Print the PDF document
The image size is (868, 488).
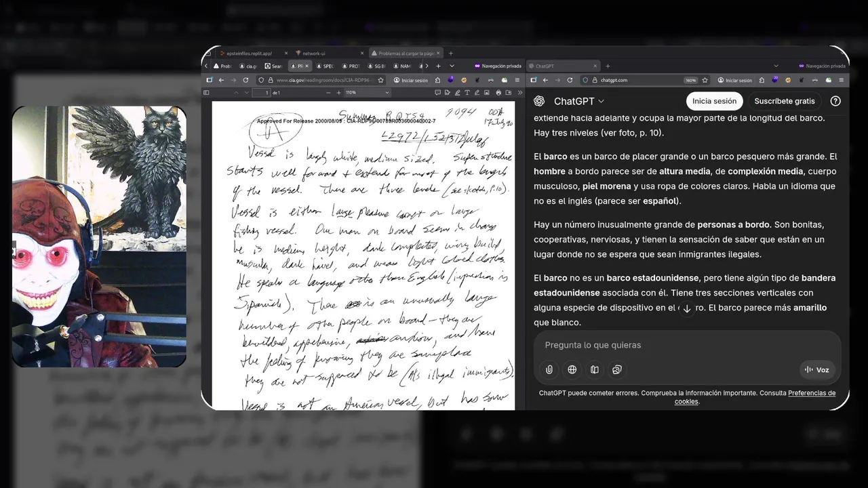click(x=498, y=93)
